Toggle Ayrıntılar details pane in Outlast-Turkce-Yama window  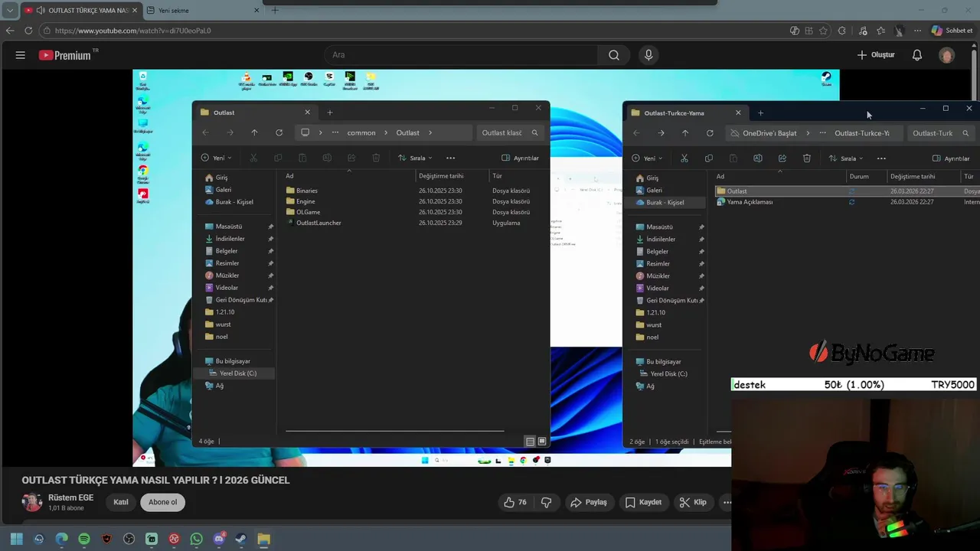tap(951, 158)
